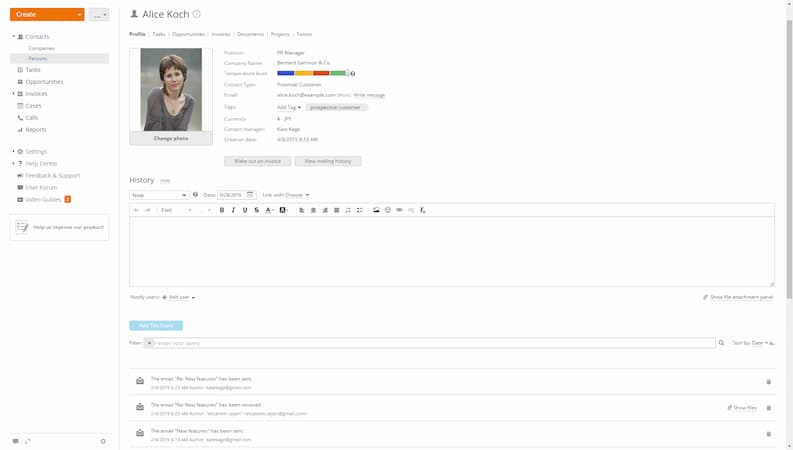This screenshot has height=450, width=793.
Task: Open the Add Tag dropdown
Action: point(289,107)
